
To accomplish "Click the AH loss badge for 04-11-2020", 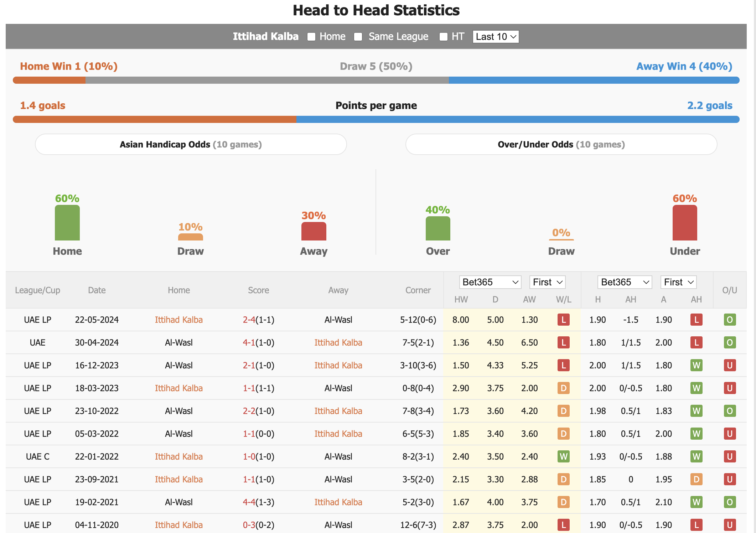I will point(697,525).
